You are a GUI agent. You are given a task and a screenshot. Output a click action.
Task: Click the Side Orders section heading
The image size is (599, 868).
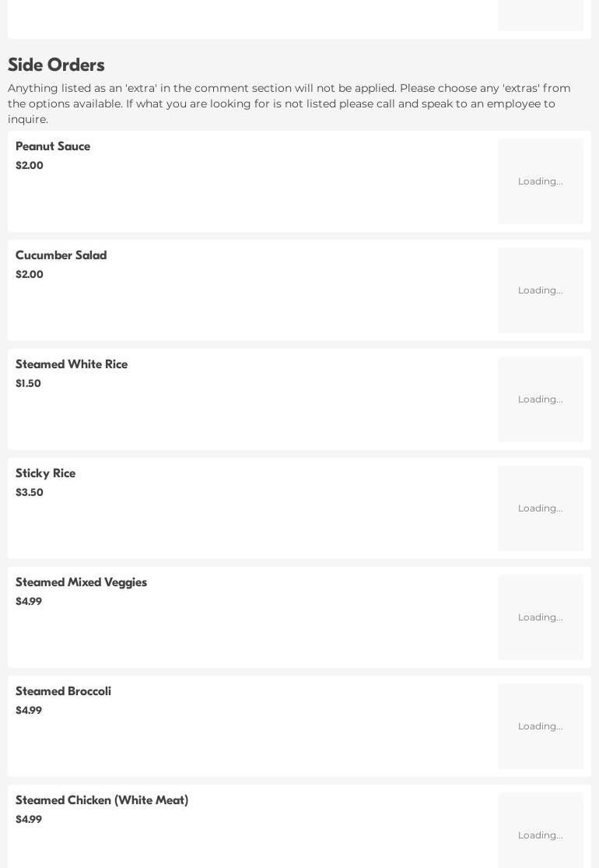tap(56, 65)
